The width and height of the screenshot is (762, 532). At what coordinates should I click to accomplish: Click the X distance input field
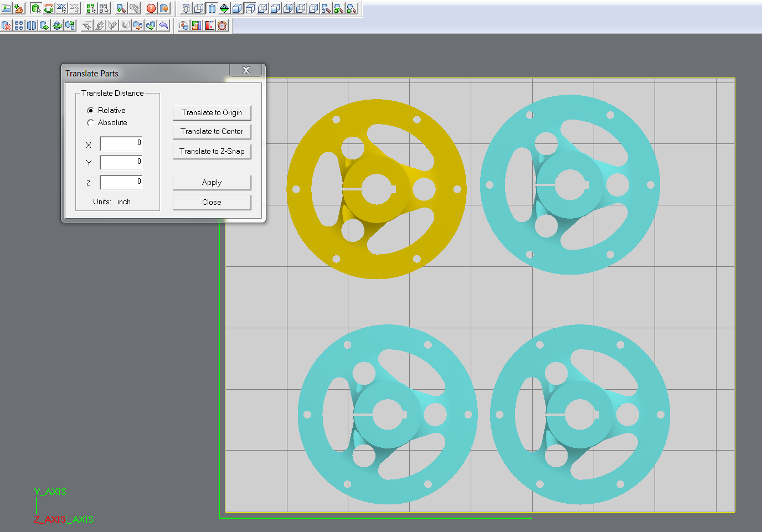pos(121,144)
